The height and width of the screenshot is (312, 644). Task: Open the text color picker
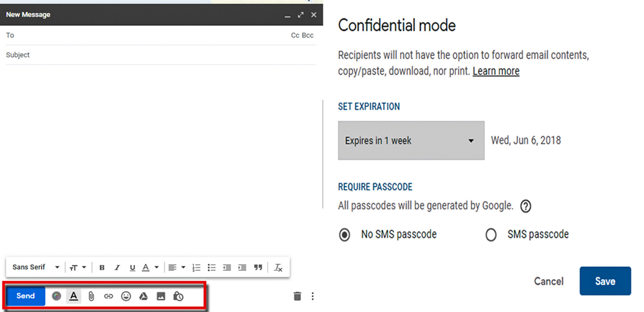coord(149,268)
